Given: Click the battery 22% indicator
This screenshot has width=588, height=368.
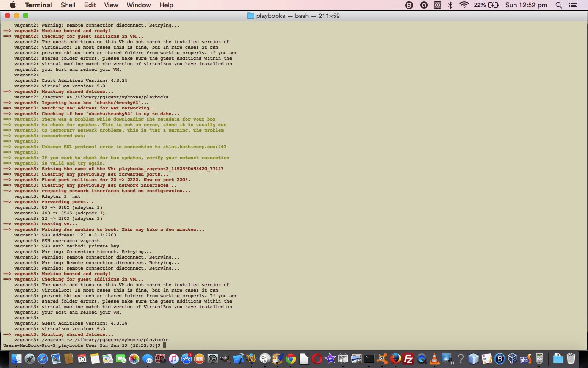Looking at the screenshot, I should pyautogui.click(x=486, y=5).
